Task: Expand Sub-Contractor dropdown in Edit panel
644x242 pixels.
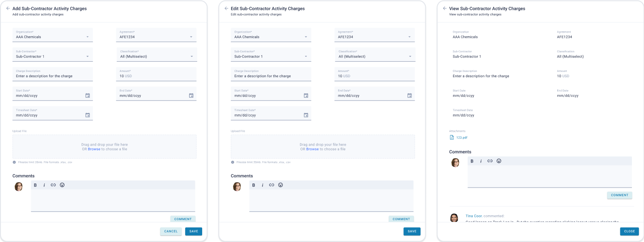Action: coord(306,57)
